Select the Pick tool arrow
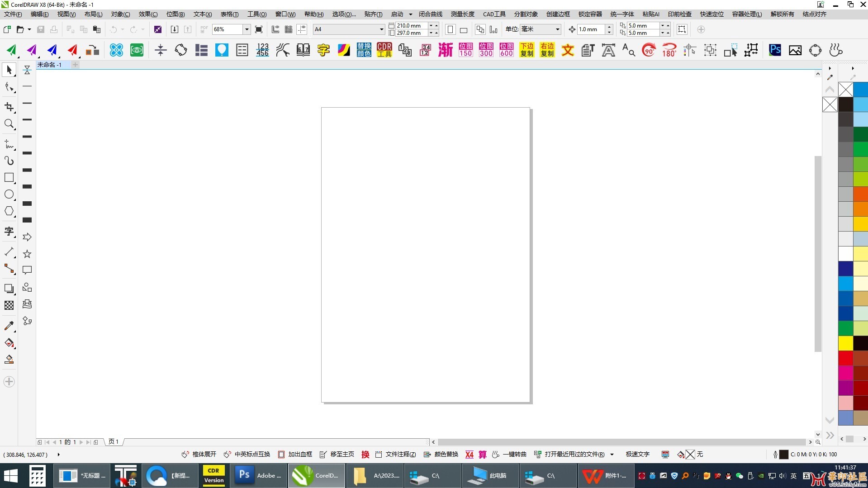 coord(9,70)
